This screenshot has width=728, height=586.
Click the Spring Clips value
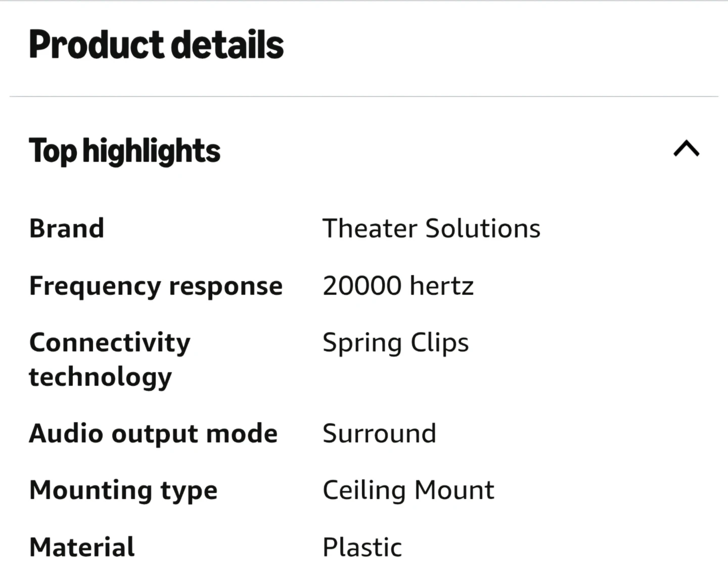point(395,344)
